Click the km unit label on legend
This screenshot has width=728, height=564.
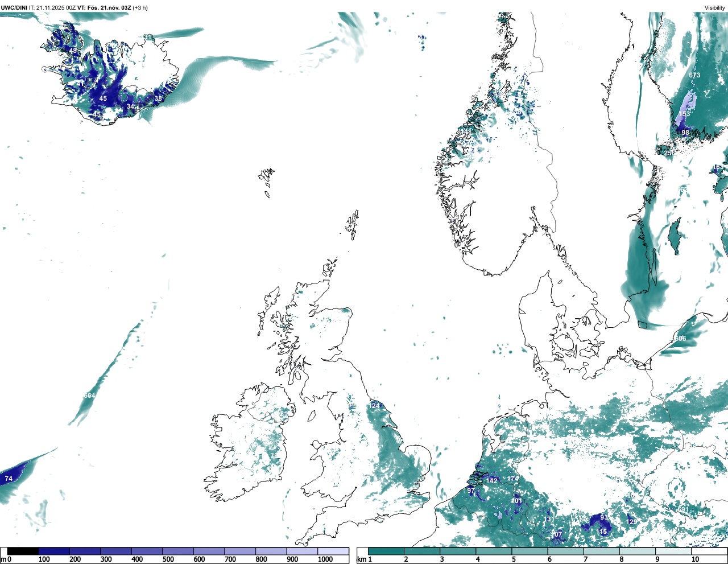pyautogui.click(x=362, y=559)
